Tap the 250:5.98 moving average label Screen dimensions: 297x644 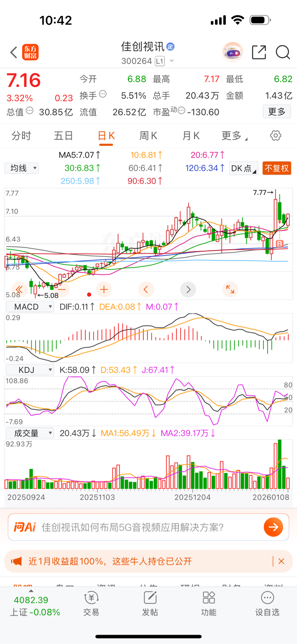tap(80, 181)
